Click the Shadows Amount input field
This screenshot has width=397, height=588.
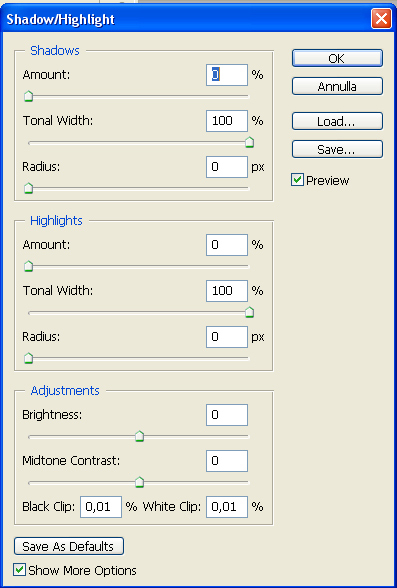pos(227,75)
